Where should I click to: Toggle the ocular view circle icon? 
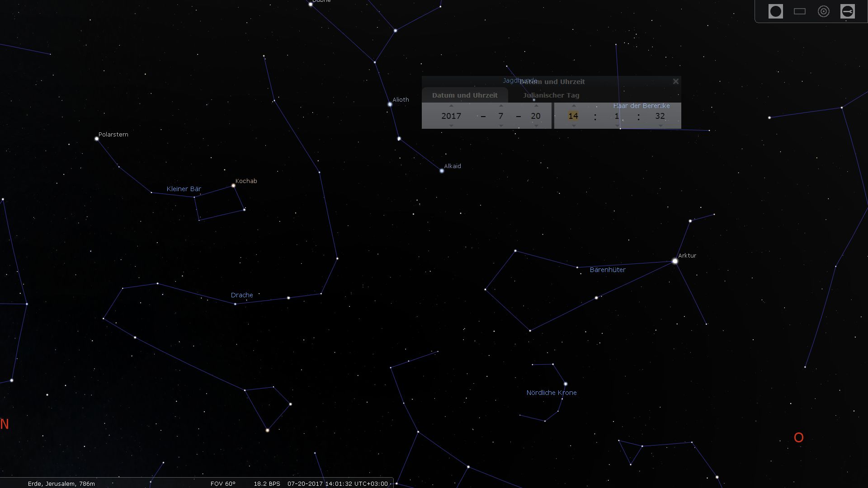[x=775, y=11]
